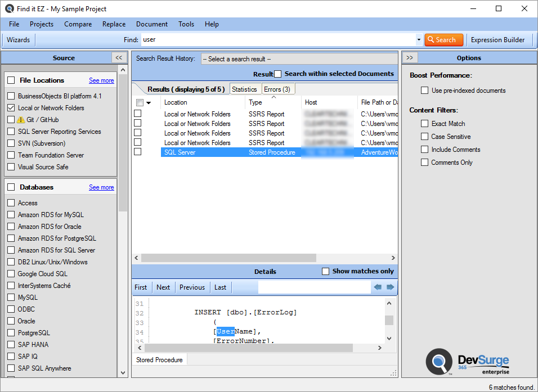Click scroll down arrow of Source panel
The width and height of the screenshot is (538, 392).
[123, 373]
